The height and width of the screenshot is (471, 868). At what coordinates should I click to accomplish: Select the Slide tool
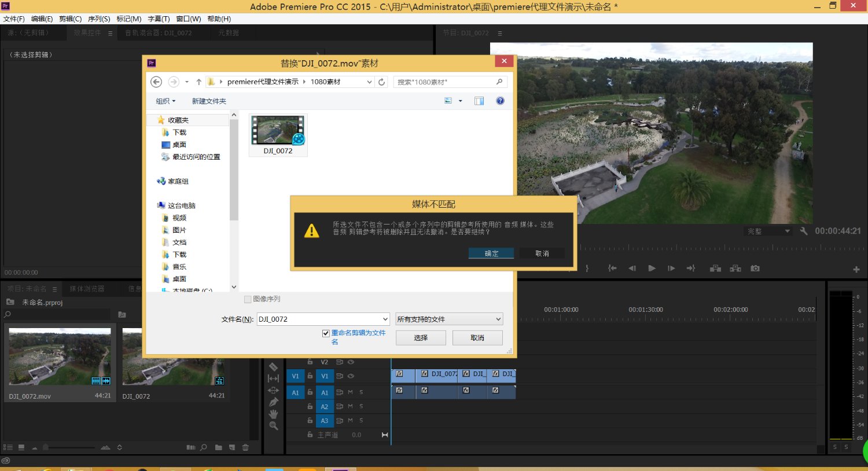273,390
